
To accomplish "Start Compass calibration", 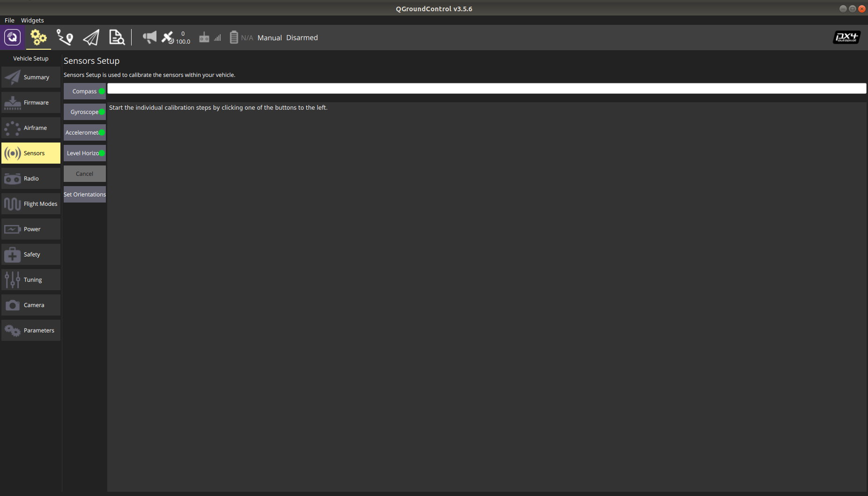I will (x=84, y=91).
